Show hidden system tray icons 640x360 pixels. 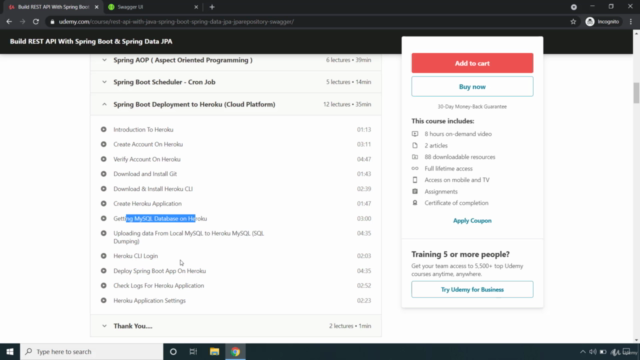(582, 352)
